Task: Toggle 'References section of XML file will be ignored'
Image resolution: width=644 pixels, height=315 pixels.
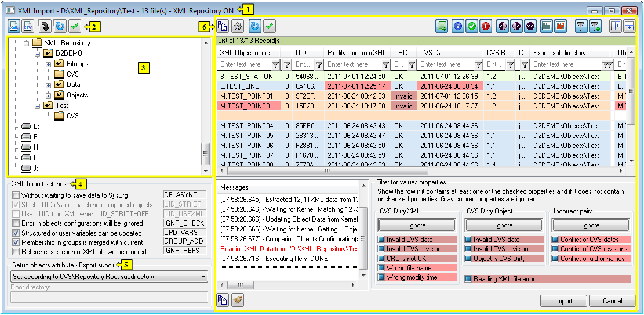Action: pos(16,252)
